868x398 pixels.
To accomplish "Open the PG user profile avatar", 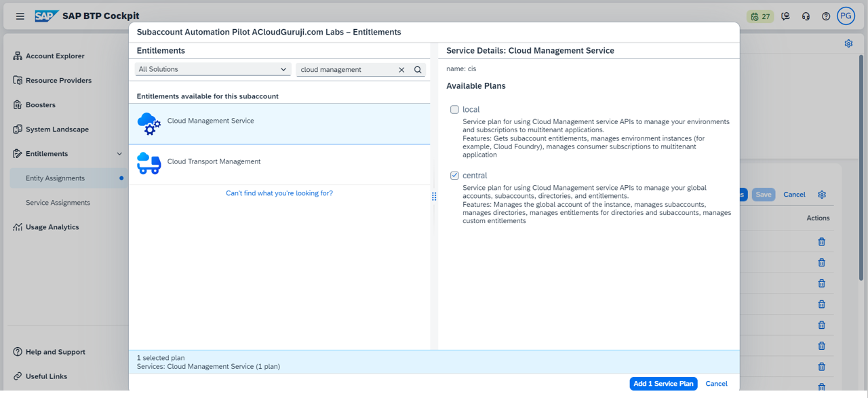I will coord(846,16).
